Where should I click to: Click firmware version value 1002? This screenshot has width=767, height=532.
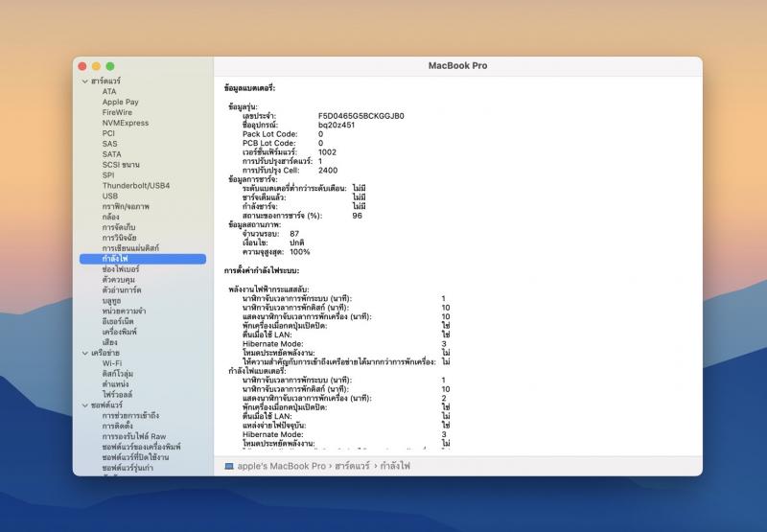(x=327, y=152)
